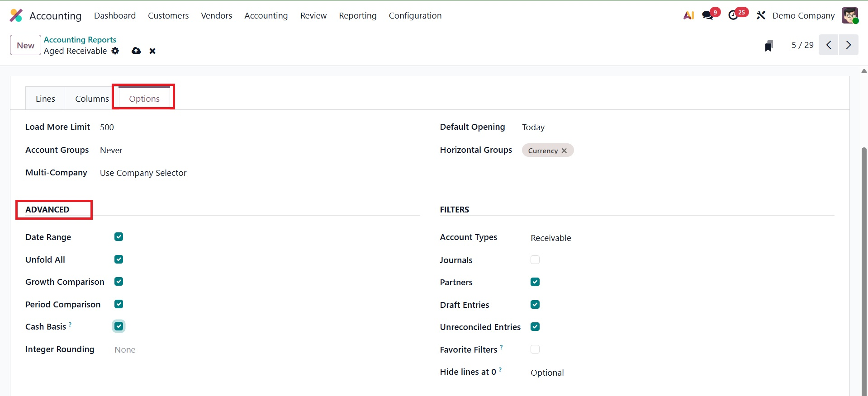Remove the Currency tag with its X

click(x=564, y=151)
